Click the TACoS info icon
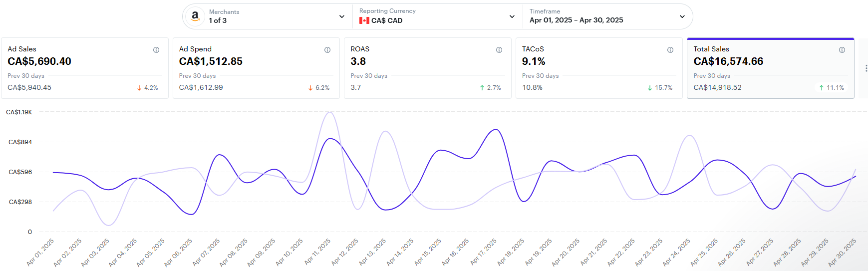868x271 pixels. tap(670, 50)
